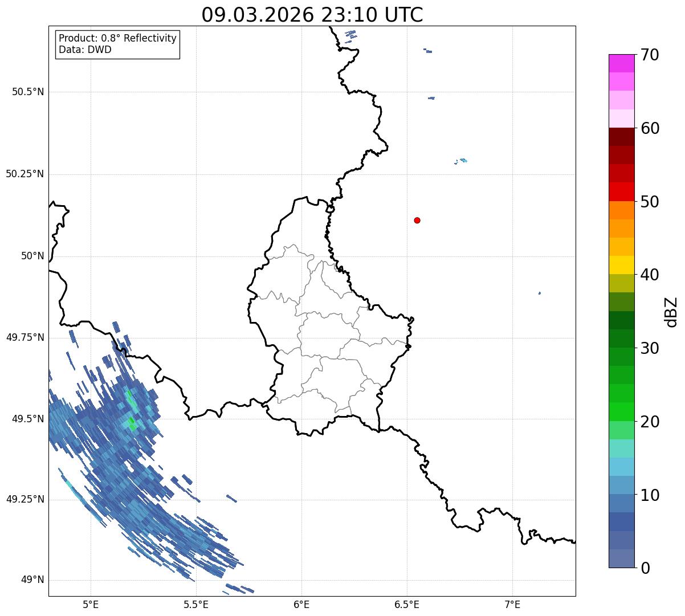Viewport: 685px width, 616px height.
Task: Click the magenta swatch at colorbar top
Action: coord(621,63)
